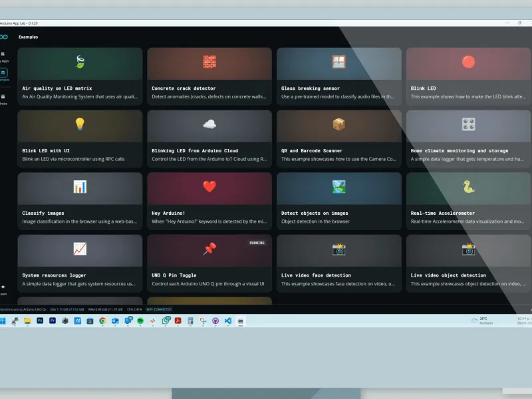
Task: Open the Detect objects on images example
Action: pyautogui.click(x=339, y=201)
